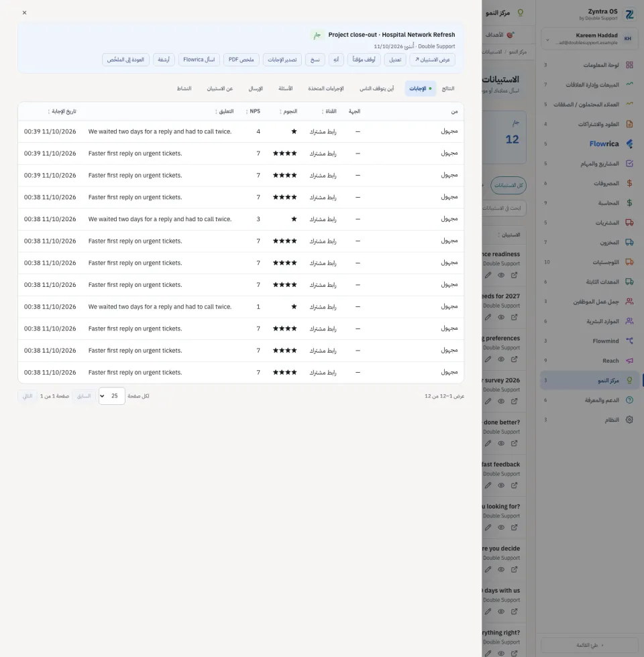Image resolution: width=644 pixels, height=657 pixels.
Task: Click the Flowrica logo icon in sidebar
Action: click(x=629, y=143)
